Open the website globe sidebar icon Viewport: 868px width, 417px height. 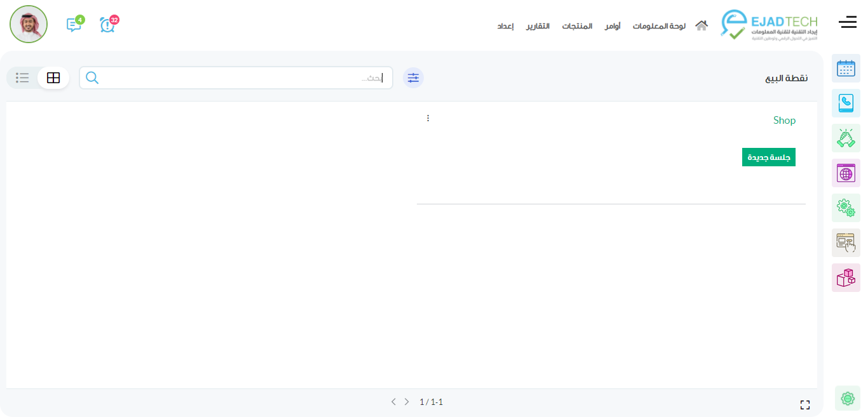[x=846, y=173]
